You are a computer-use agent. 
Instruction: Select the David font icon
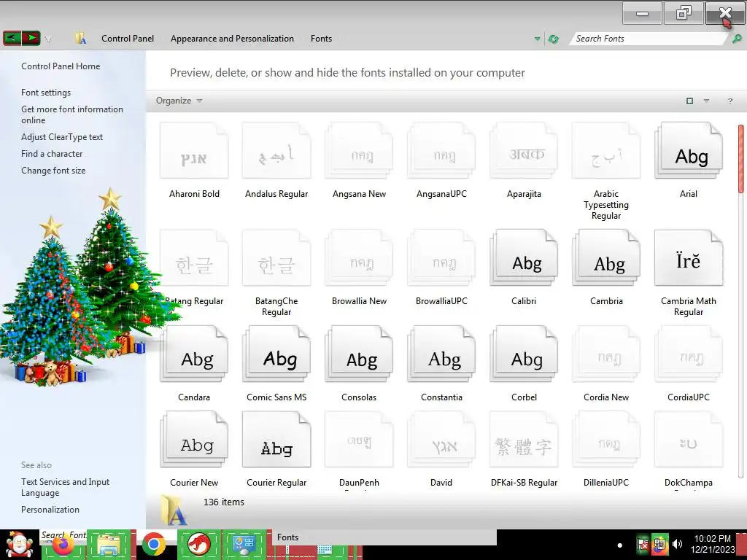[441, 440]
